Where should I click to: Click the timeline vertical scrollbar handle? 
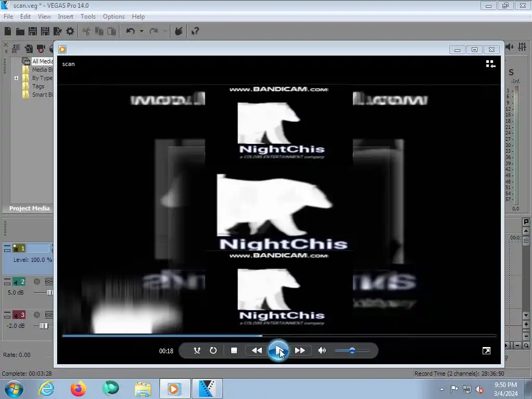[x=526, y=241]
